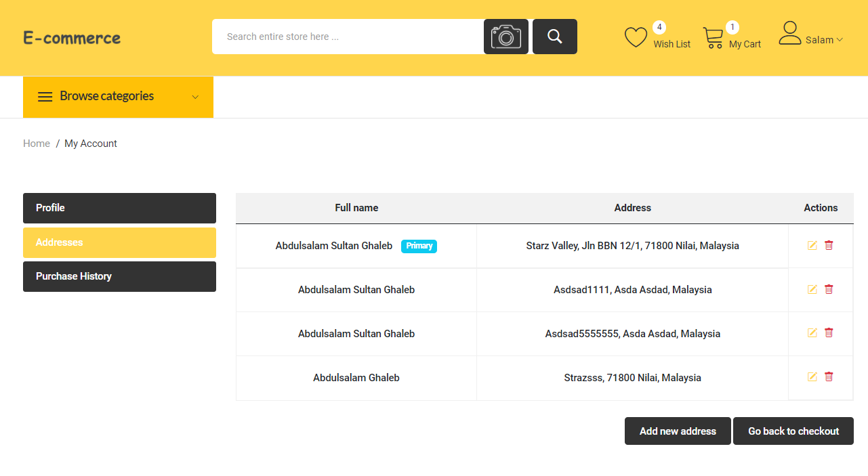Expand the Salam account dropdown
This screenshot has width=868, height=476.
(838, 40)
